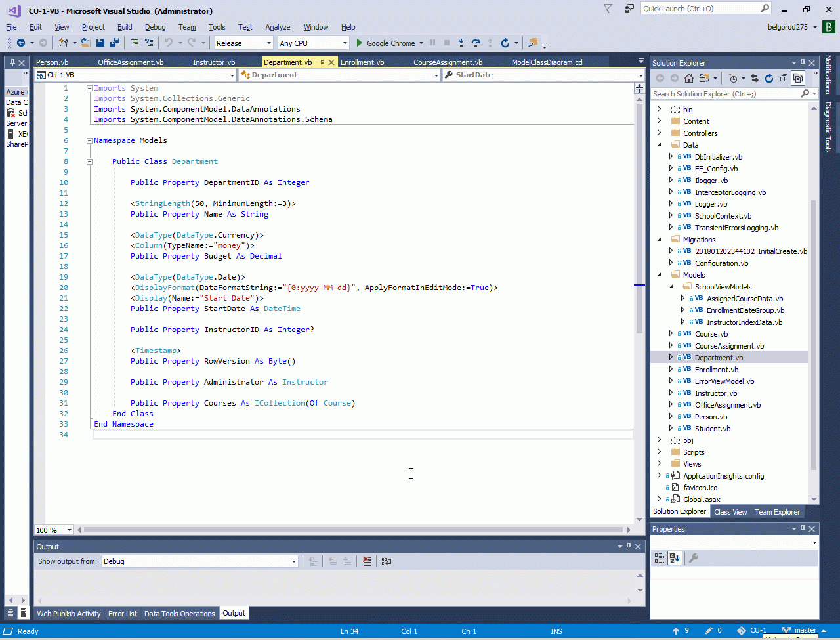Click the Git pending changes pencil in status bar
The image size is (840, 640).
coord(709,631)
